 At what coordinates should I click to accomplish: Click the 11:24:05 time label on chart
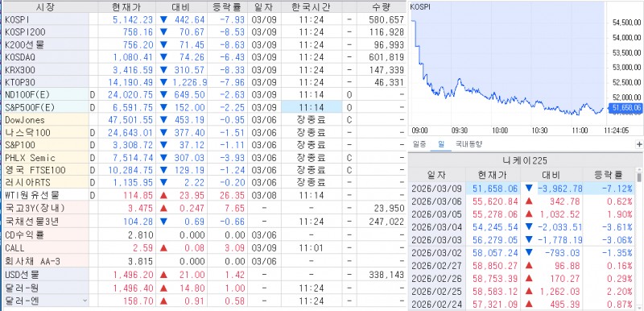[616, 131]
